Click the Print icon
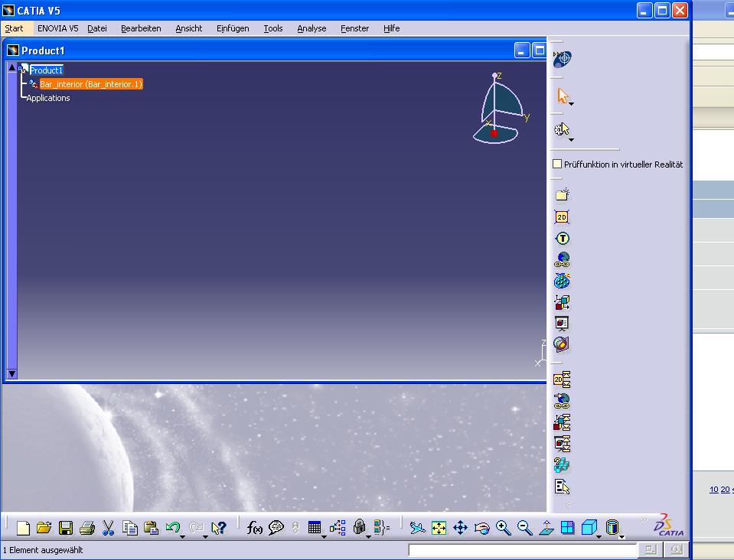The width and height of the screenshot is (734, 560). click(87, 528)
